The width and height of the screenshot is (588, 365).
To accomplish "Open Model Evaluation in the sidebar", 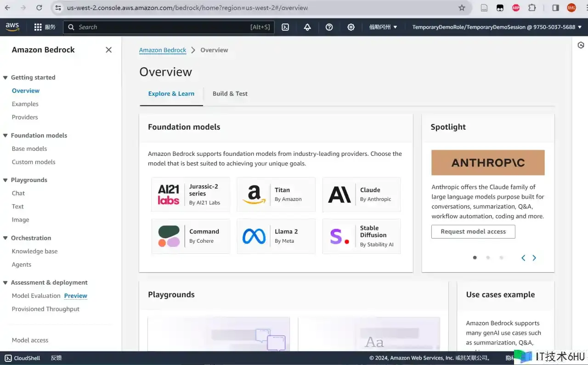I will [x=36, y=296].
